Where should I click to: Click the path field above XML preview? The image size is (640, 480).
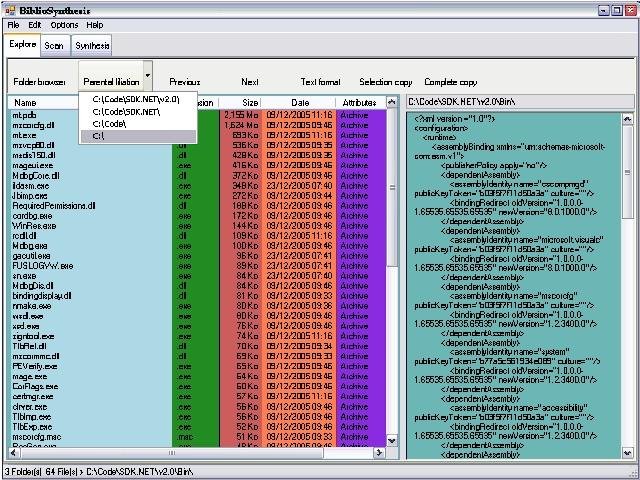[520, 102]
